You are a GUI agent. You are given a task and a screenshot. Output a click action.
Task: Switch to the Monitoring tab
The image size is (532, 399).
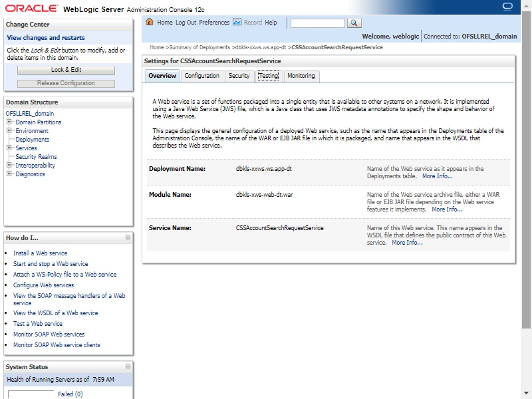(x=301, y=76)
